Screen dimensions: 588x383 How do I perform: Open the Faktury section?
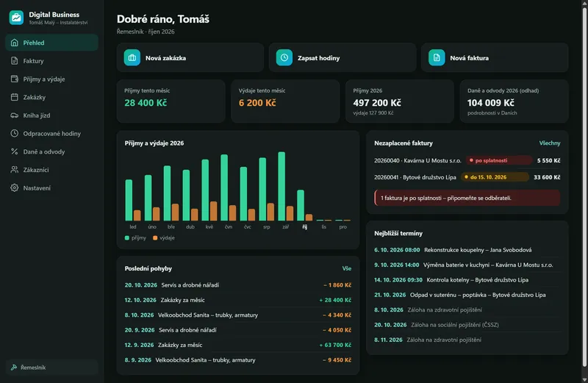[x=51, y=61]
